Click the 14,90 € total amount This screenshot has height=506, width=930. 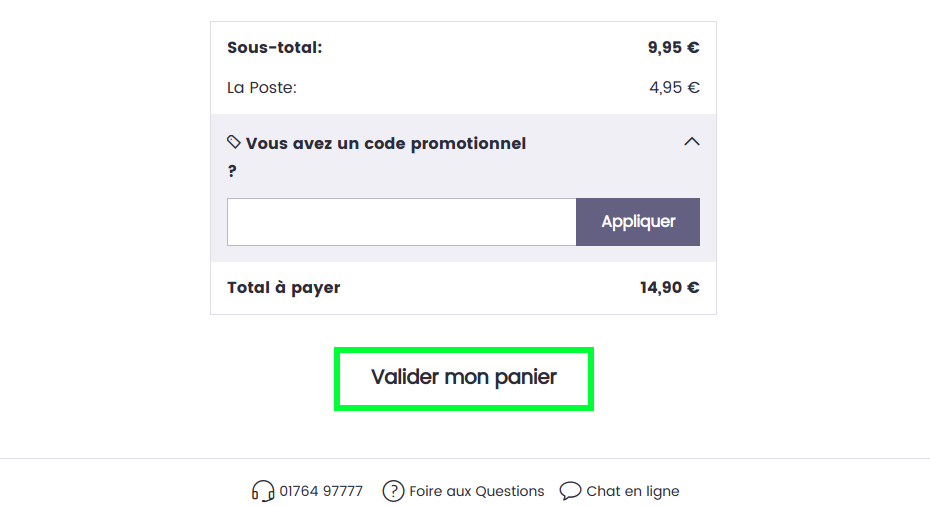(x=670, y=288)
